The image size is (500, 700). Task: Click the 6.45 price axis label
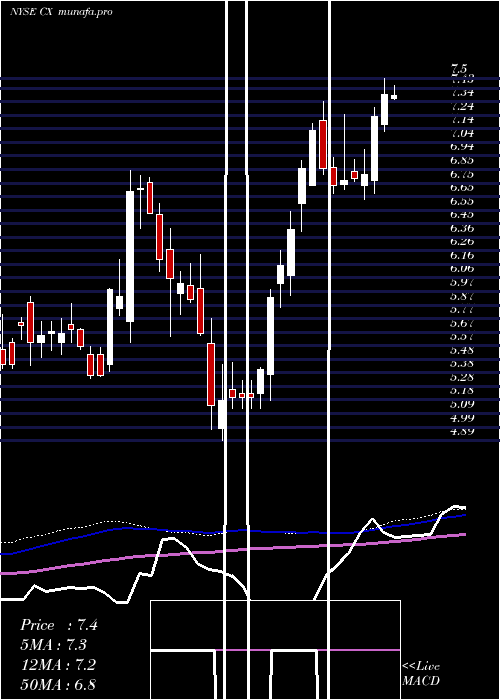pyautogui.click(x=462, y=214)
